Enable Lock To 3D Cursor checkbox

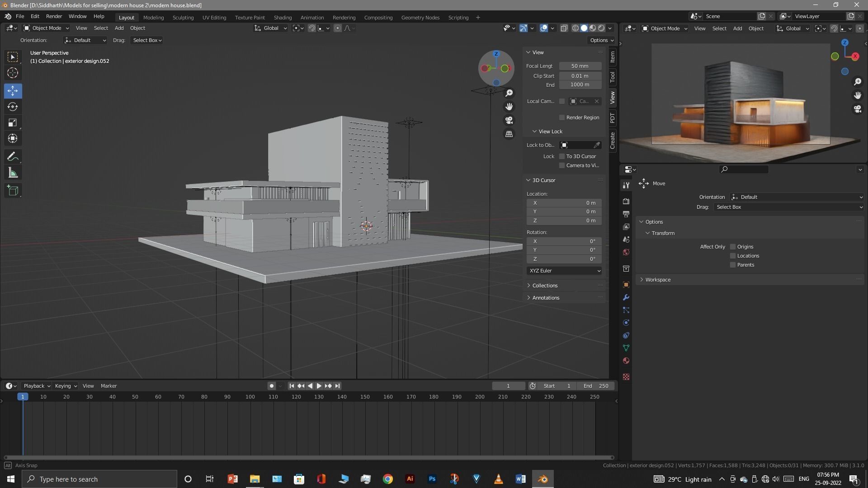[562, 156]
